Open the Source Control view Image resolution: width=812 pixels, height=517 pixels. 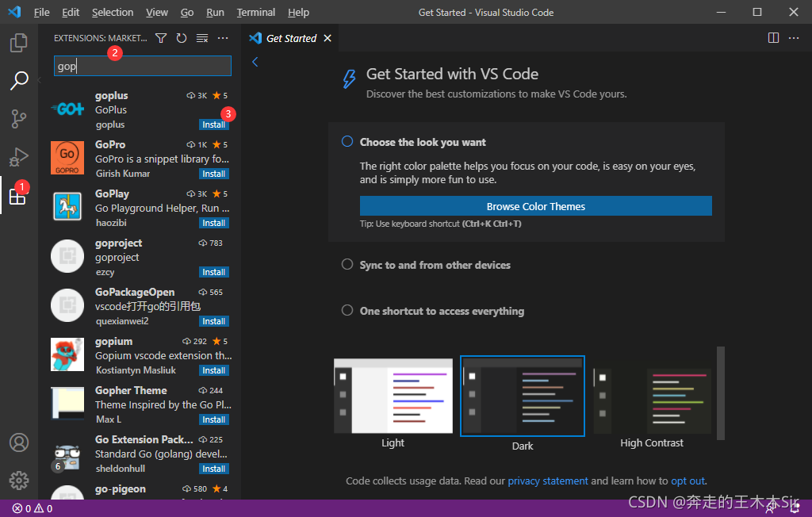pyautogui.click(x=19, y=119)
